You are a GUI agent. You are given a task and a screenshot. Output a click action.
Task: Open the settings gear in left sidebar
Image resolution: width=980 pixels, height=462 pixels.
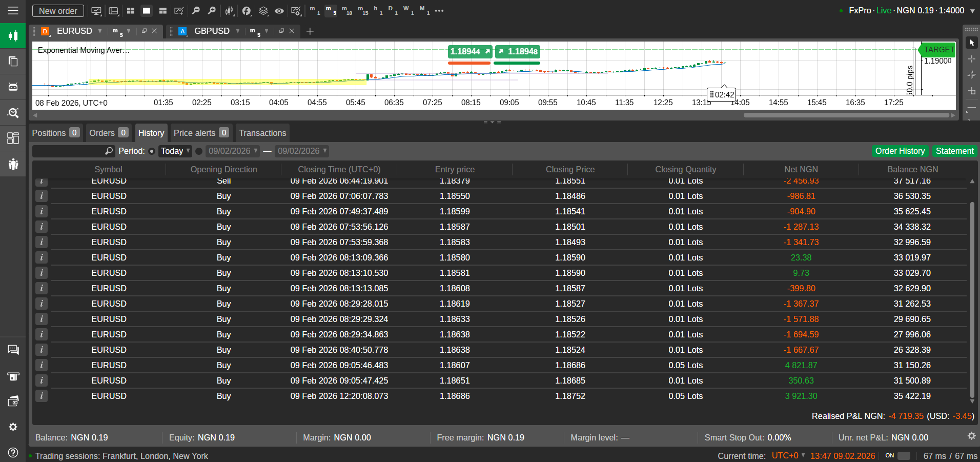point(13,427)
